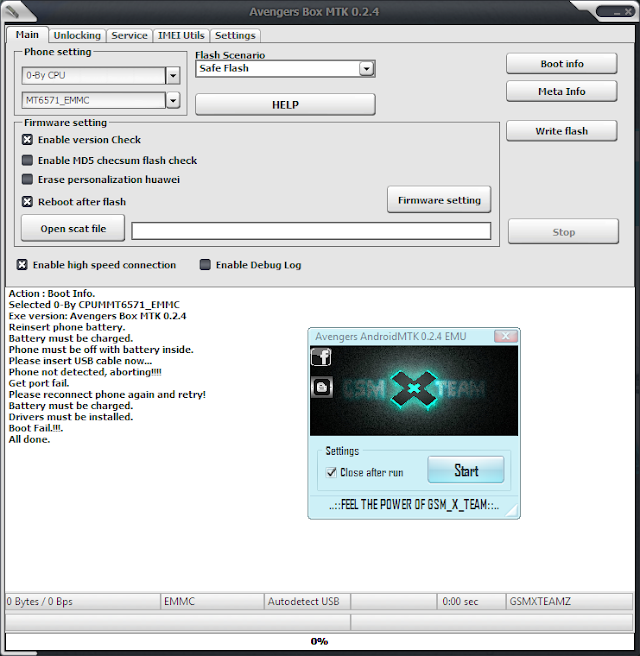Click the HELP button
640x656 pixels.
[x=285, y=105]
